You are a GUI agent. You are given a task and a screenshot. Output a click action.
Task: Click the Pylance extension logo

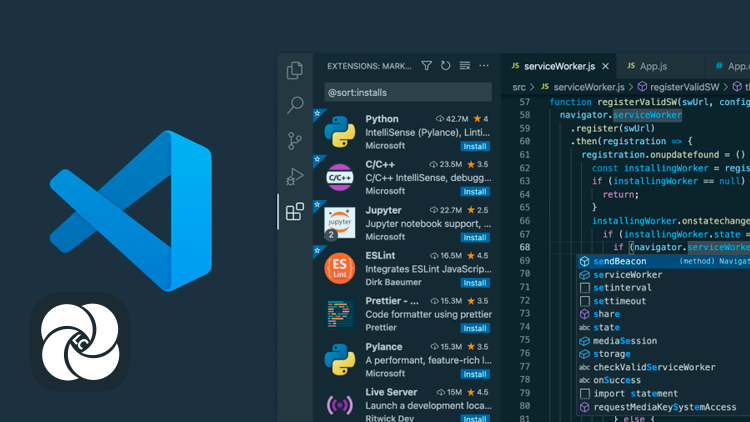tap(340, 359)
